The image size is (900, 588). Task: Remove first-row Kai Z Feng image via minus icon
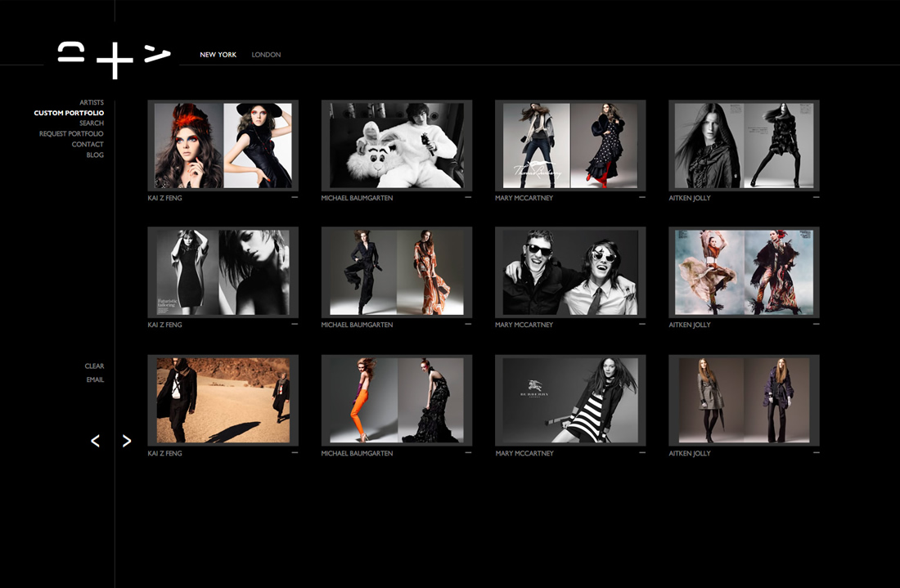[x=295, y=197]
